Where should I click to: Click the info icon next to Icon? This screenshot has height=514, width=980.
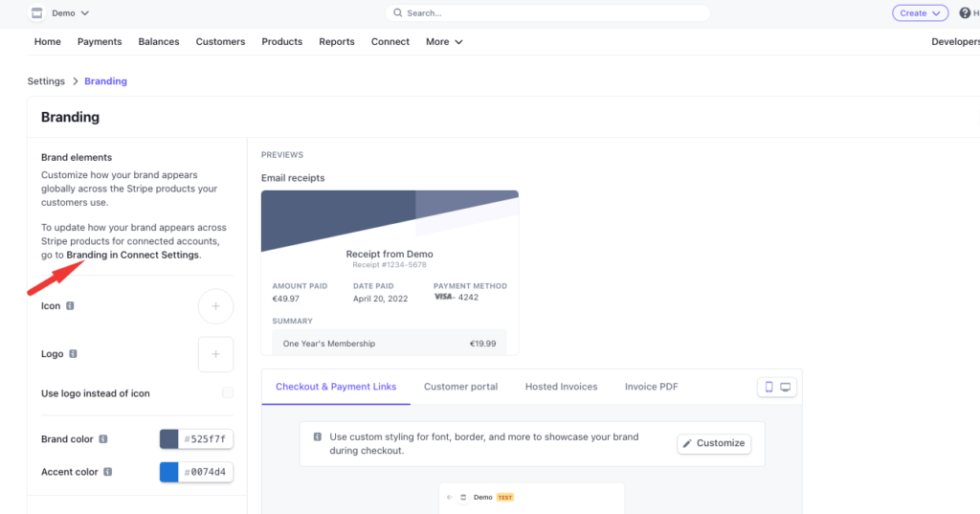coord(70,305)
